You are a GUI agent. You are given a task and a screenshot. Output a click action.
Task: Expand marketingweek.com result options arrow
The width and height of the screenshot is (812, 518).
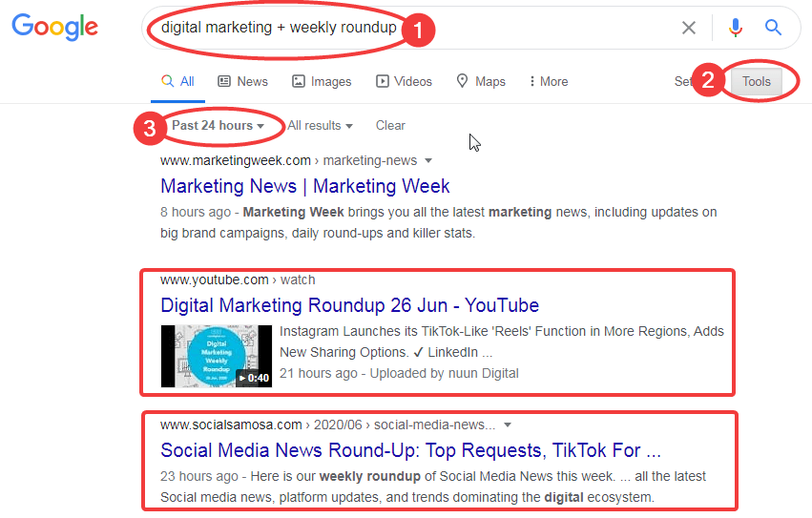(x=428, y=160)
